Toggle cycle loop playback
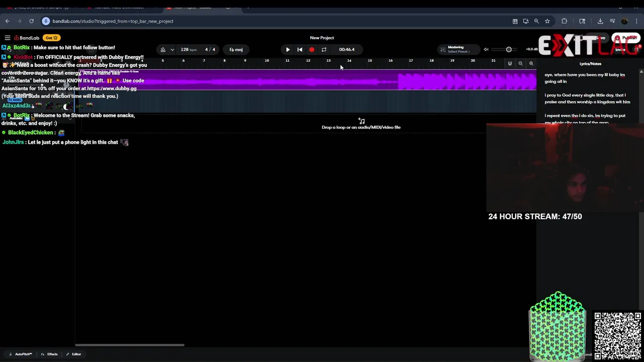Viewport: 644px width, 362px height. (324, 49)
